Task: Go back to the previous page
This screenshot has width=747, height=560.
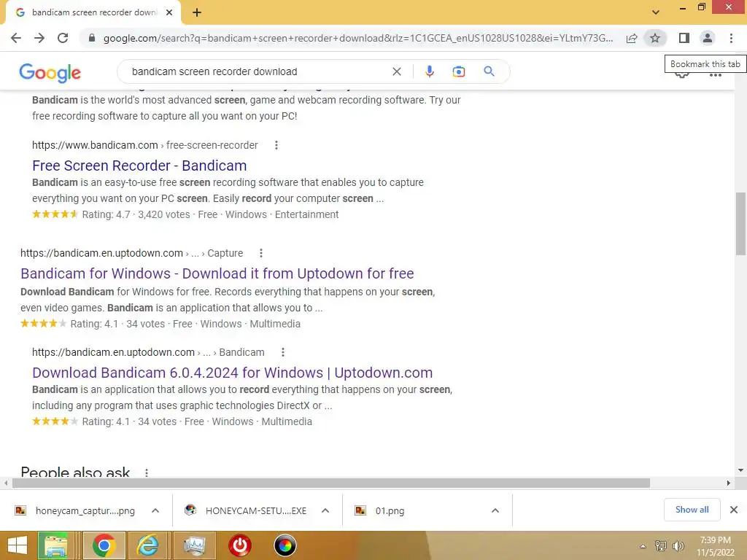Action: pos(16,38)
